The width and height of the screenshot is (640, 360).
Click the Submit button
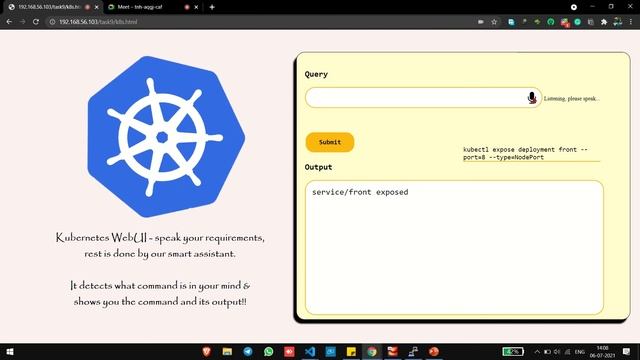coord(330,142)
